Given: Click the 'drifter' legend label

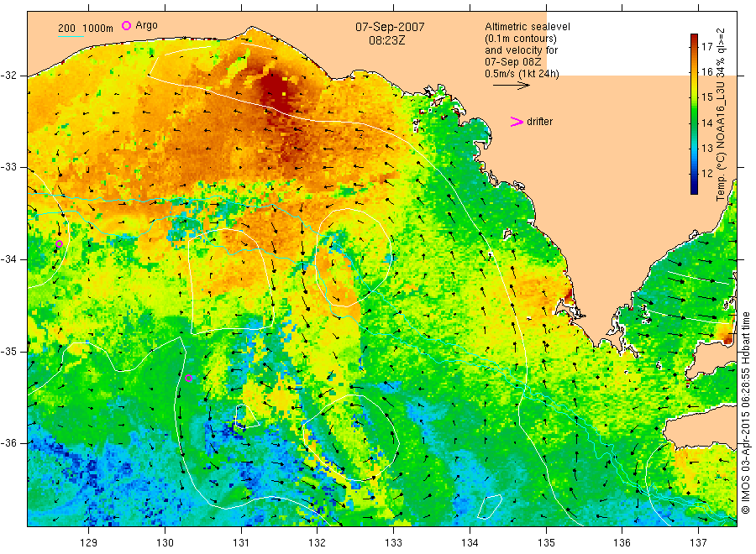Looking at the screenshot, I should click(x=539, y=122).
